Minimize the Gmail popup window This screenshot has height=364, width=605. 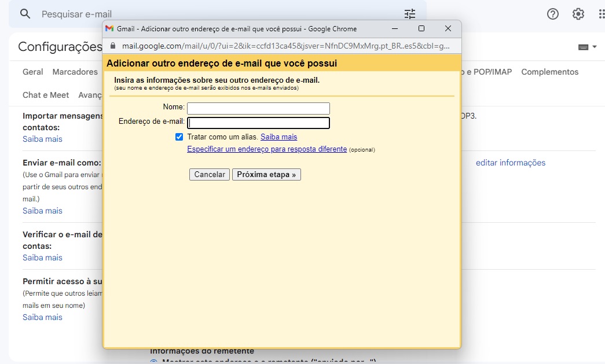395,28
